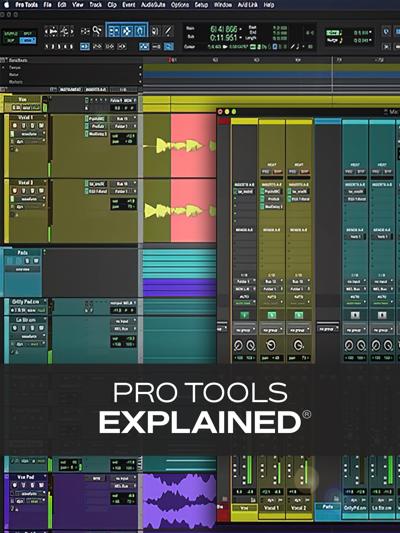400x533 pixels.
Task: Click the Pads strip name in mixer
Action: pos(328,507)
